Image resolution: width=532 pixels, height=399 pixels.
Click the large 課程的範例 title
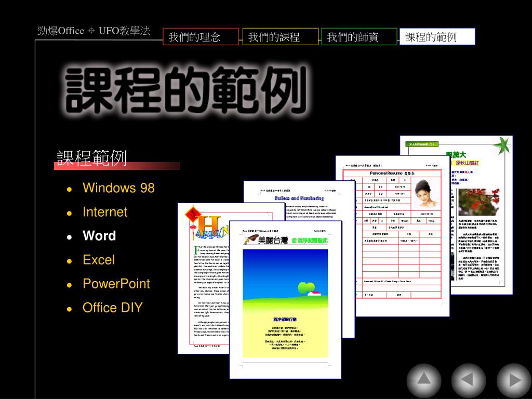[x=186, y=89]
